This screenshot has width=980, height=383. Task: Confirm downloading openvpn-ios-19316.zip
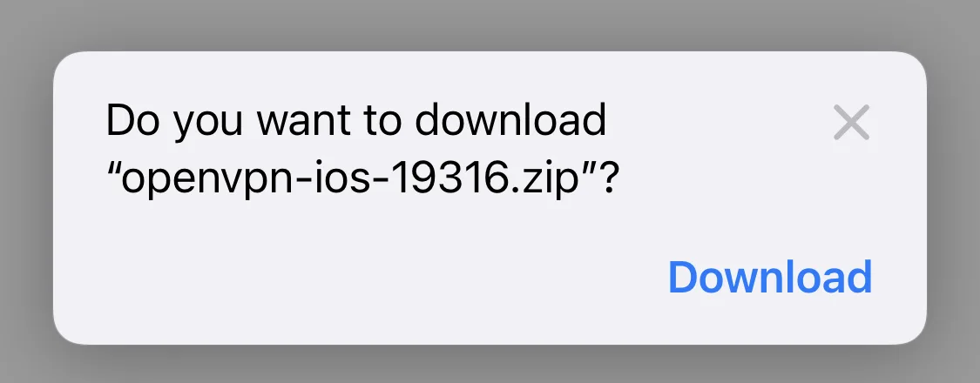770,277
